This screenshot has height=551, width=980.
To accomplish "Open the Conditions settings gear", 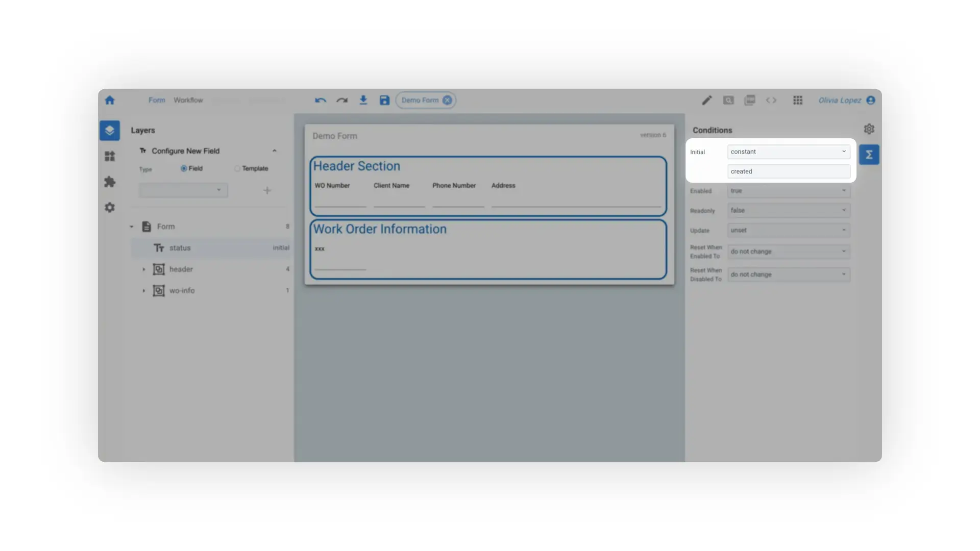I will (869, 129).
